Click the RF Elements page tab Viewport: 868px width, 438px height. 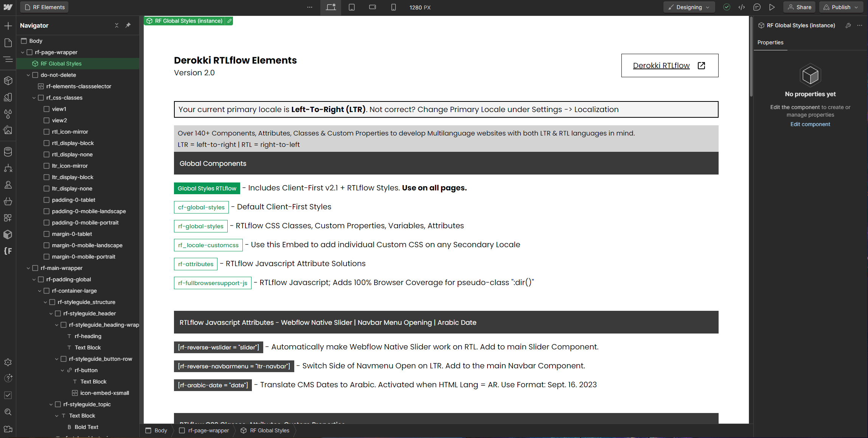click(45, 7)
